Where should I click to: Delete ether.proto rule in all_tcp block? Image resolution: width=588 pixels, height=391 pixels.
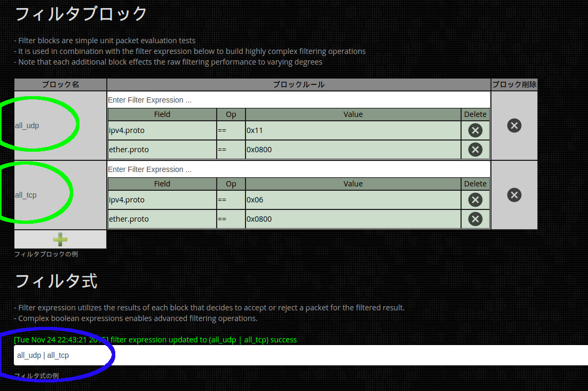coord(475,219)
